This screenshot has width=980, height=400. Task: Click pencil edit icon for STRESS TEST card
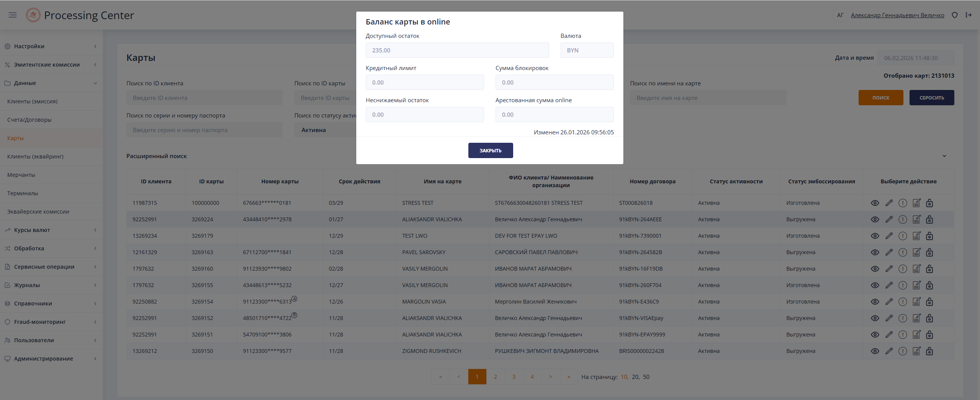pos(889,203)
